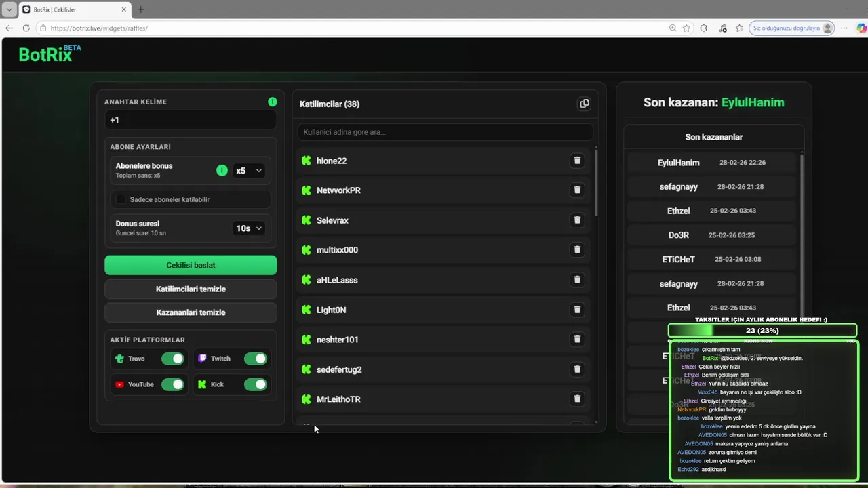The width and height of the screenshot is (868, 488).
Task: Click the browser back arrow
Action: pyautogui.click(x=9, y=28)
